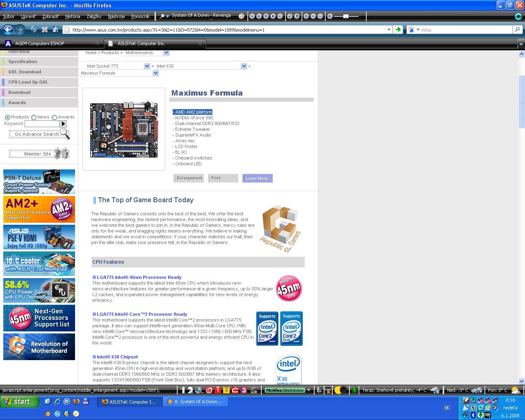Viewport: 525px width, 420px height.
Task: Open the História menu
Action: coord(73,16)
